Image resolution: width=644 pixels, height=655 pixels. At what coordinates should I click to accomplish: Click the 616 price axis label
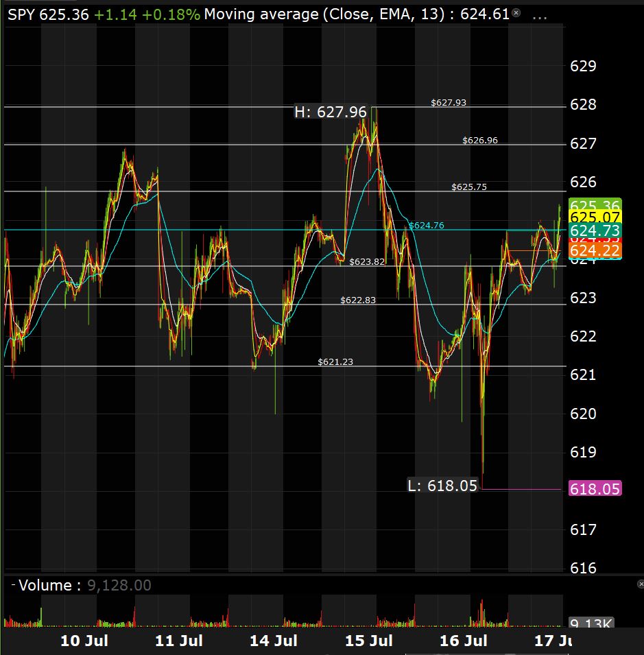(583, 568)
